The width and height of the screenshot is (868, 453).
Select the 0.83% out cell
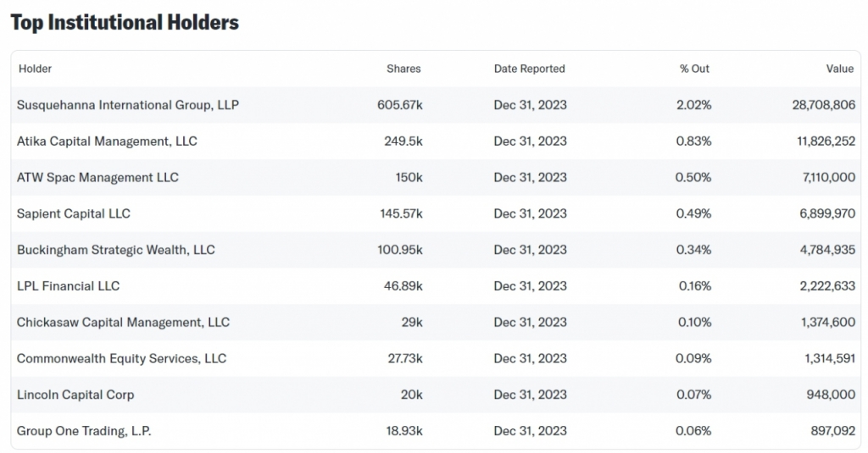coord(693,141)
